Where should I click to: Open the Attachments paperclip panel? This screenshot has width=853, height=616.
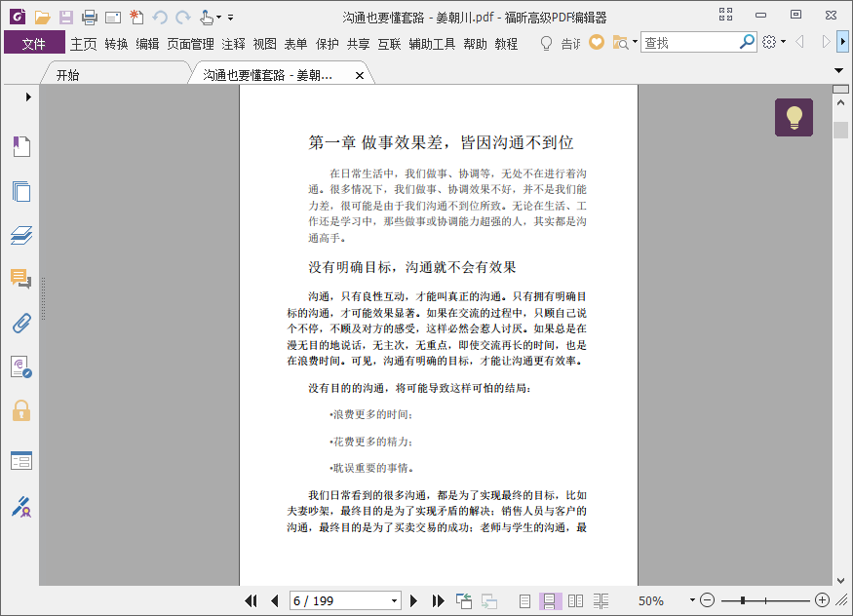click(21, 323)
